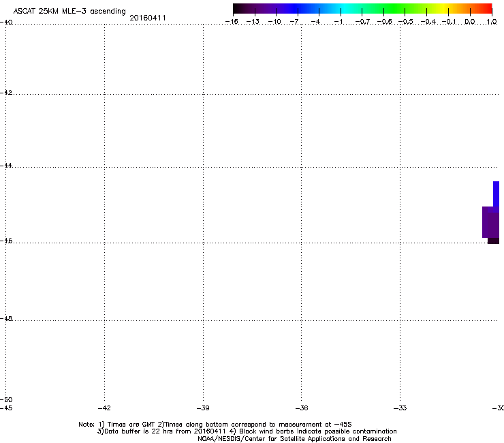Viewport: 504px width, 443px height.
Task: Click the date label 20160411
Action: click(x=148, y=18)
